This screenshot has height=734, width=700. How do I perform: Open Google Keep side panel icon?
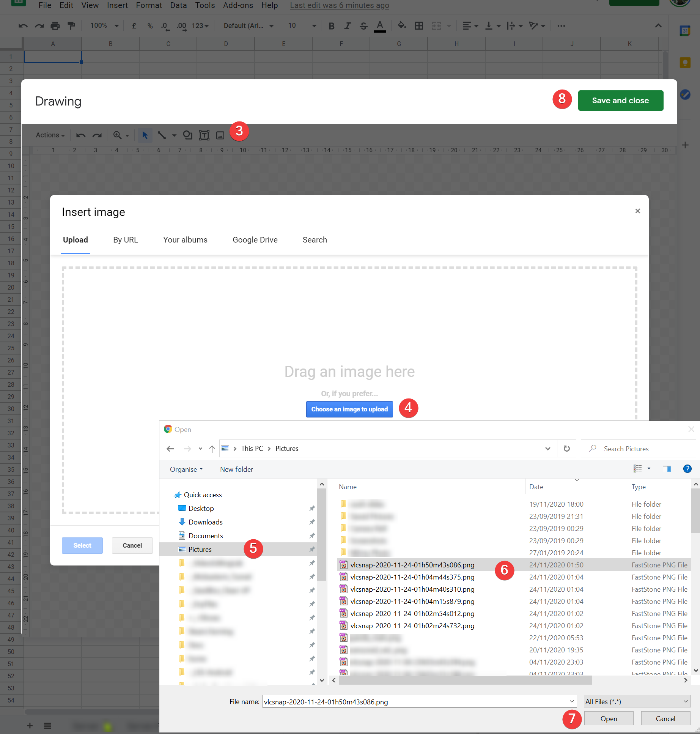(685, 63)
